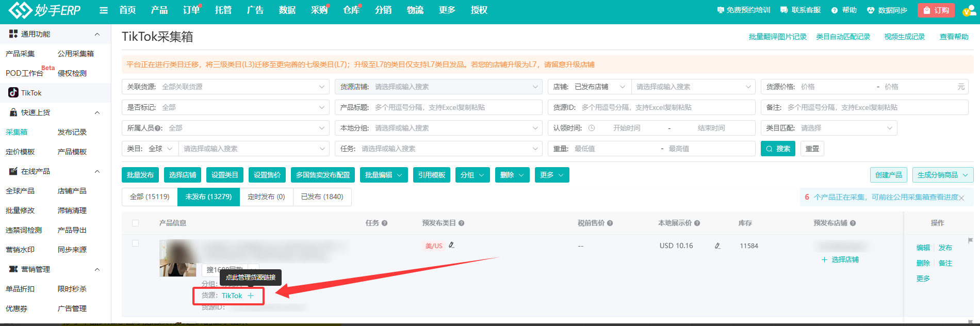Image resolution: width=980 pixels, height=326 pixels.
Task: Click the hamburger menu icon in top bar
Action: coord(104,10)
